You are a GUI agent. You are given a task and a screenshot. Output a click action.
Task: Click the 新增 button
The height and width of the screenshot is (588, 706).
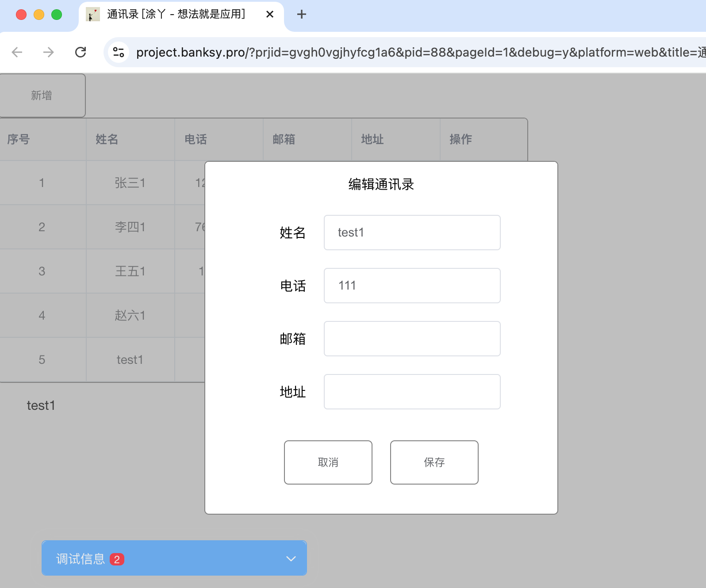(x=42, y=95)
